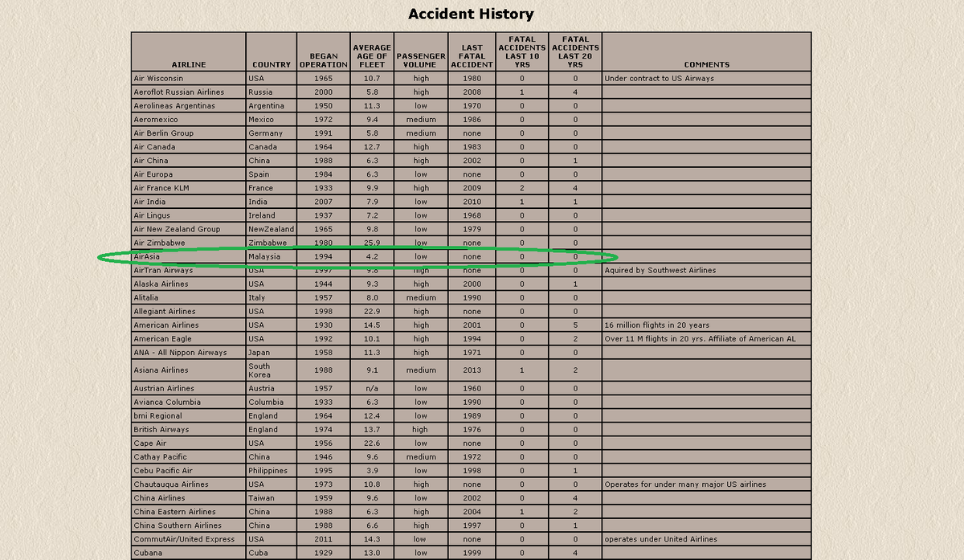Click American Airlines airline name
964x560 pixels.
(166, 325)
